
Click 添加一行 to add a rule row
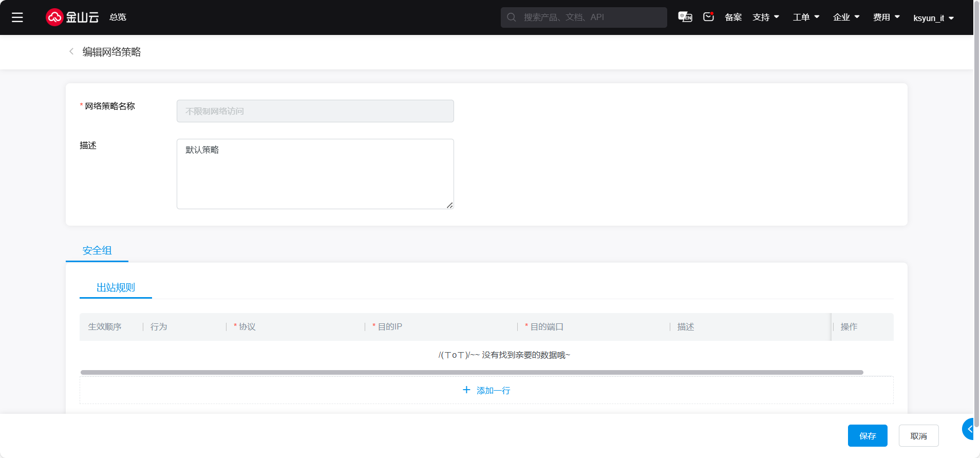[486, 390]
